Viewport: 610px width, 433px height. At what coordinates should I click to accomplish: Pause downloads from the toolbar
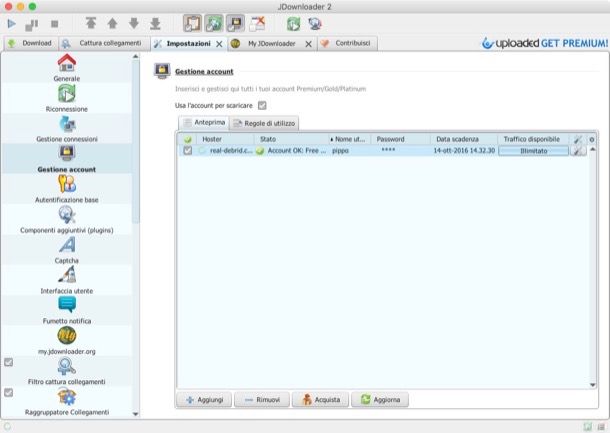[32, 25]
